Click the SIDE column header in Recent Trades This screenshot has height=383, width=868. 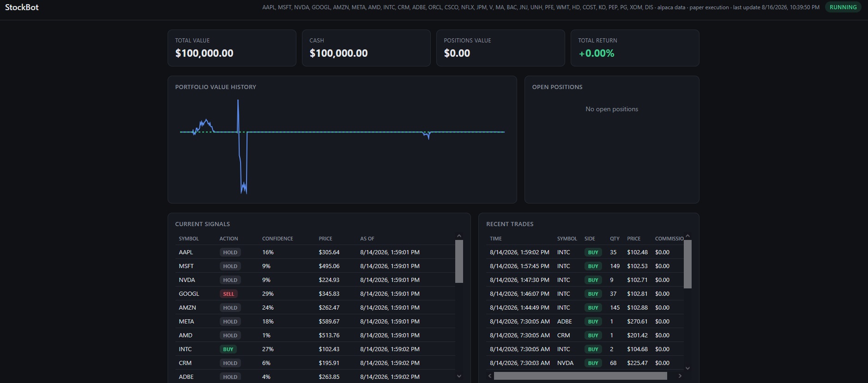click(x=590, y=239)
